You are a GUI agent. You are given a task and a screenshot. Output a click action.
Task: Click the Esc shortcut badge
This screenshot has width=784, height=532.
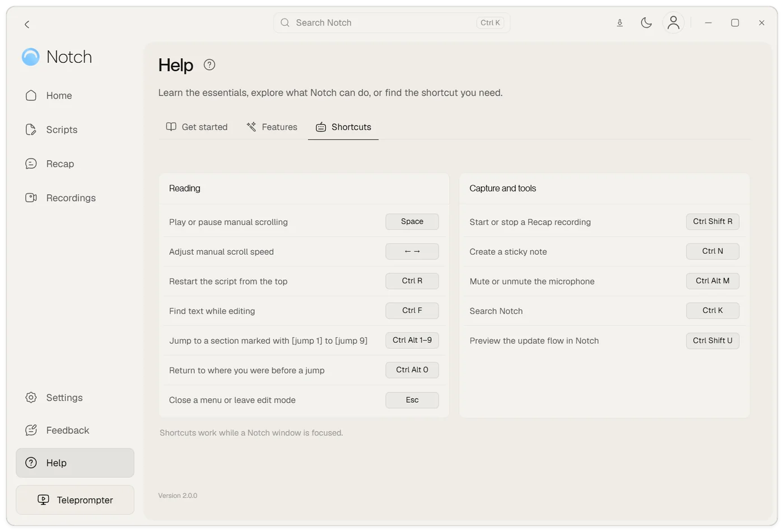412,400
